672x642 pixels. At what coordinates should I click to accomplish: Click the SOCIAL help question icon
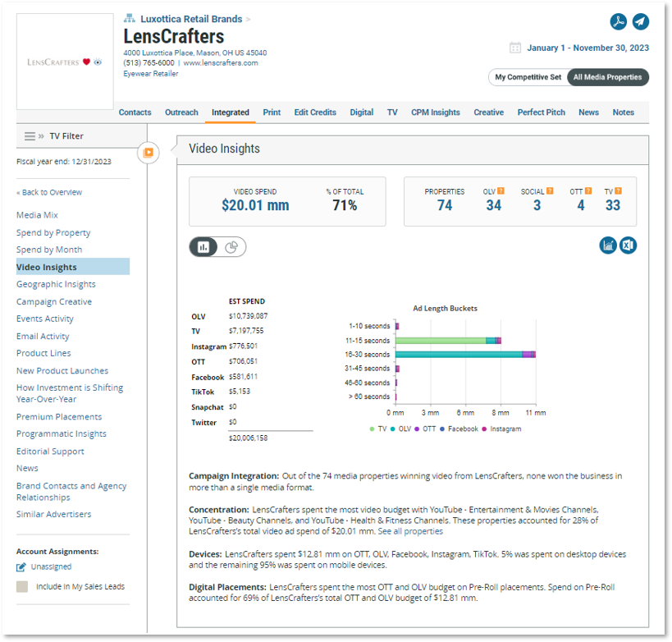coord(550,191)
